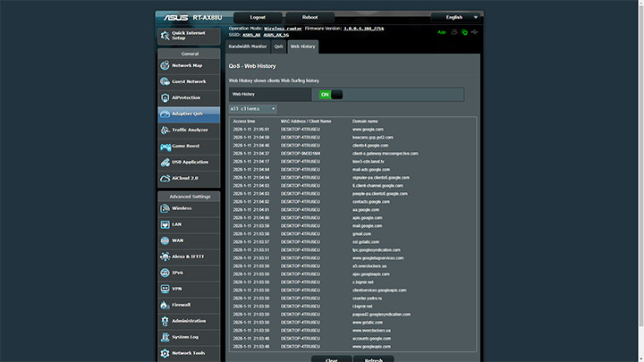Open the Administration settings menu item

coord(188,321)
